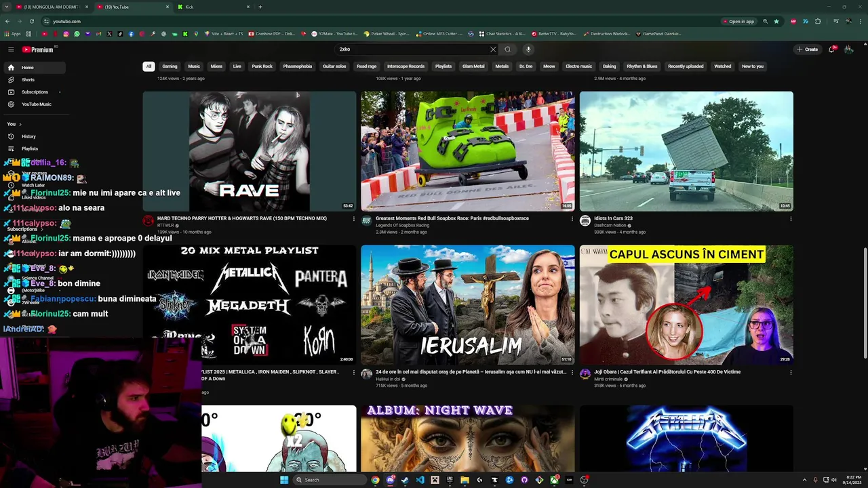Image resolution: width=868 pixels, height=488 pixels.
Task: Select the Recently uploaded filter chip
Action: (686, 66)
